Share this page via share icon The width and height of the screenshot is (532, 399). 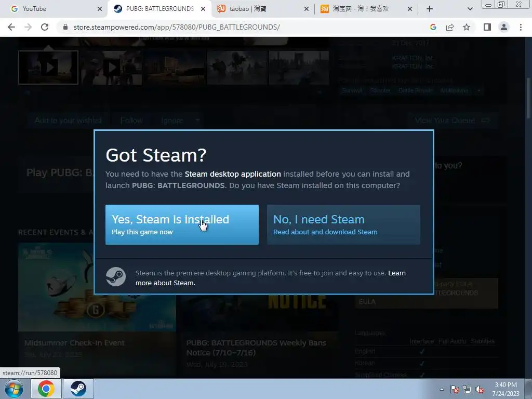tap(450, 27)
